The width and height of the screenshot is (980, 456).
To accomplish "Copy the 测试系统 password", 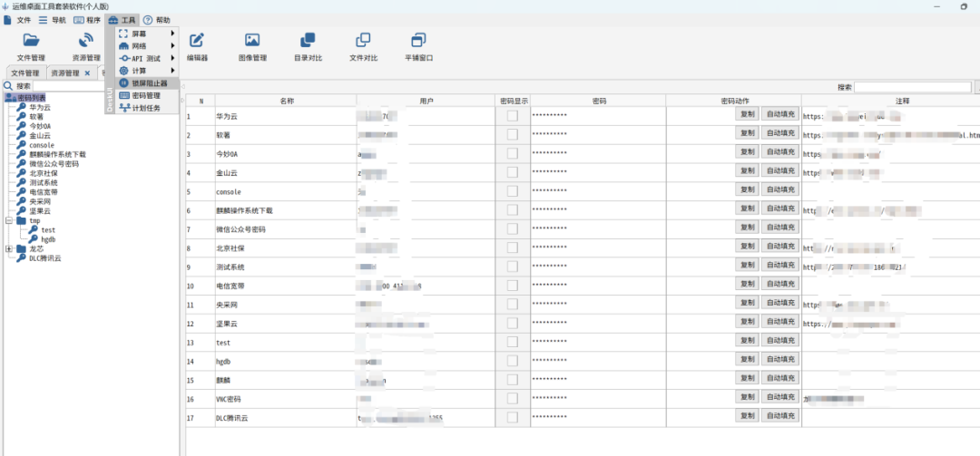I will click(x=747, y=267).
